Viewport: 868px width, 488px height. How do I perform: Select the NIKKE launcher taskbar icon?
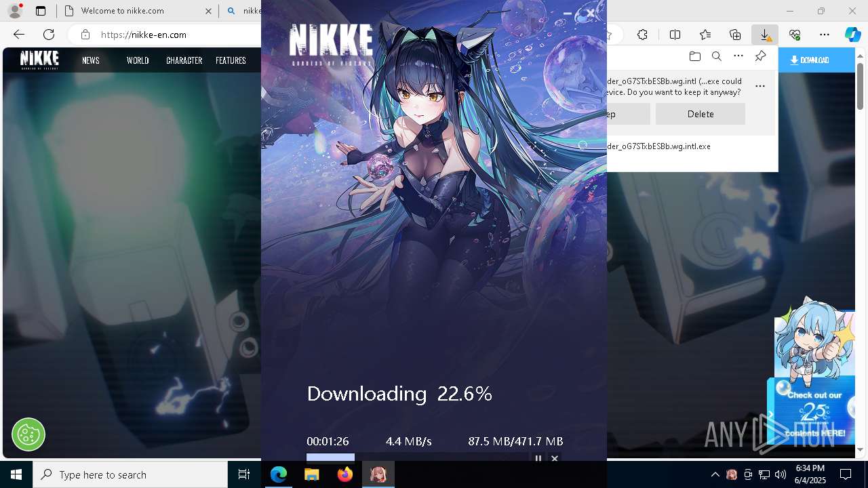coord(378,474)
